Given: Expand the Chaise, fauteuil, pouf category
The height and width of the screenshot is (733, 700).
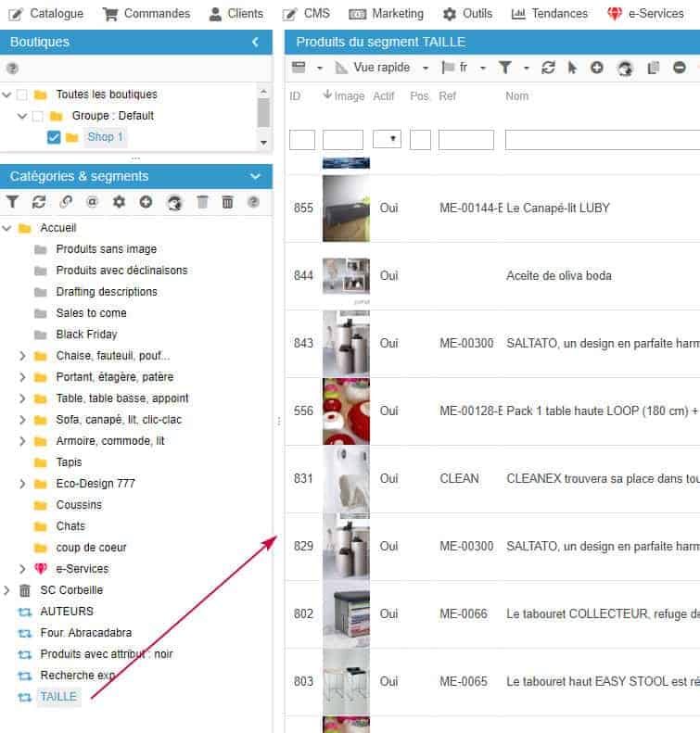Looking at the screenshot, I should (22, 356).
